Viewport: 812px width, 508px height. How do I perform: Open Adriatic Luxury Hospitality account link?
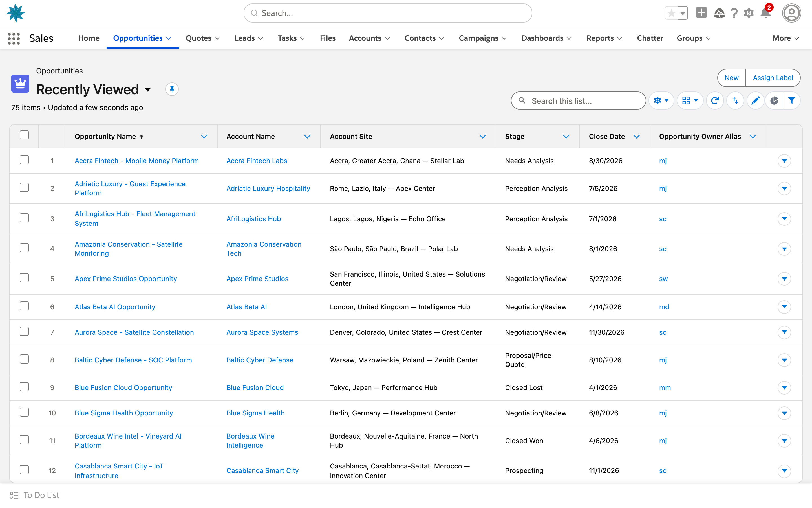[x=268, y=189]
